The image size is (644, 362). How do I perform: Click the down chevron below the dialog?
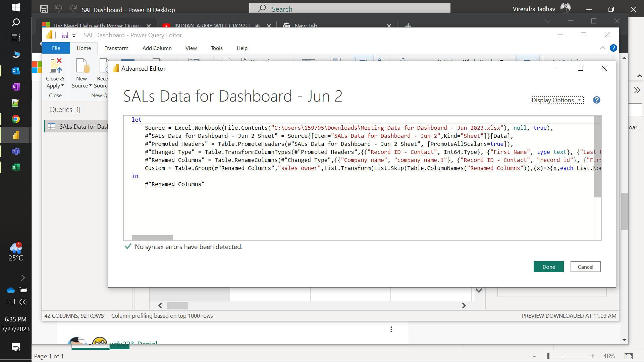click(479, 291)
